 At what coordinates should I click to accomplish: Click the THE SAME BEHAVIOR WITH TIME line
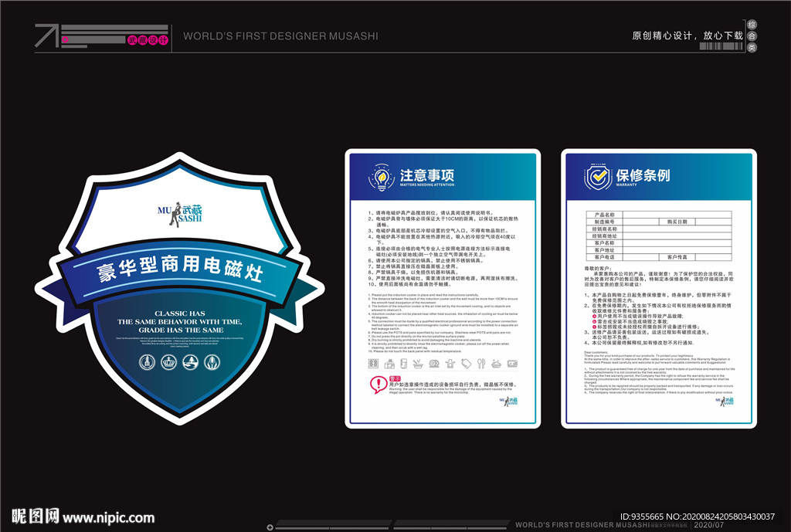click(179, 322)
